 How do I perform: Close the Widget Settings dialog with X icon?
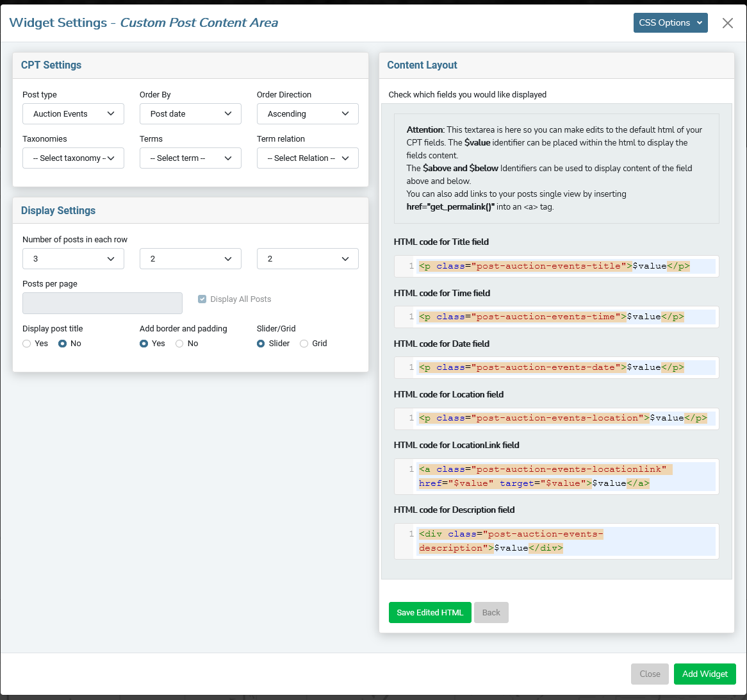tap(727, 23)
